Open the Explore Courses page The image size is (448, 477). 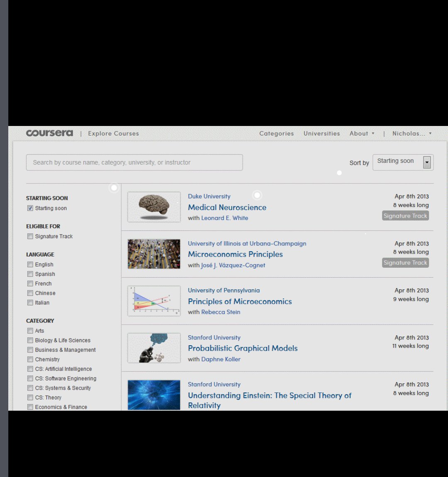coord(113,133)
